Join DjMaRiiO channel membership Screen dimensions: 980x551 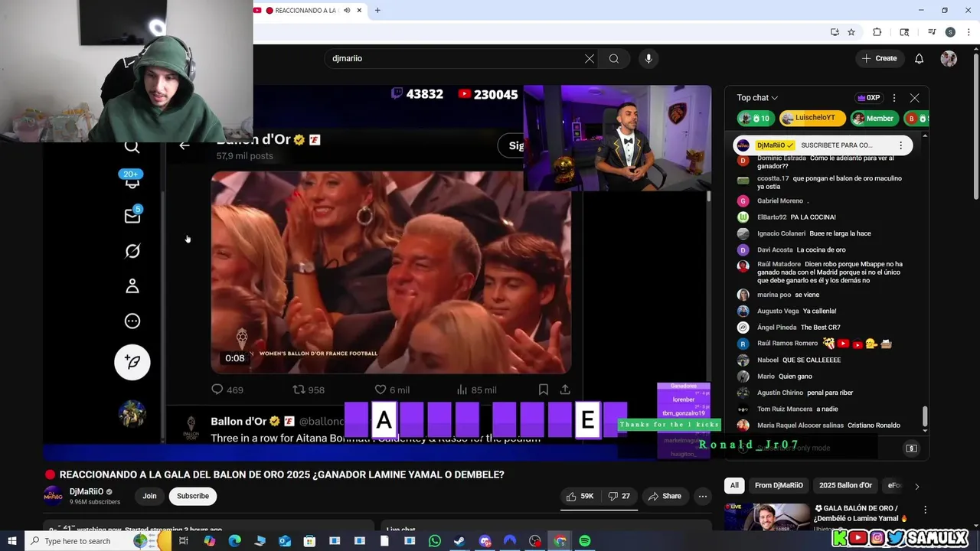point(149,496)
